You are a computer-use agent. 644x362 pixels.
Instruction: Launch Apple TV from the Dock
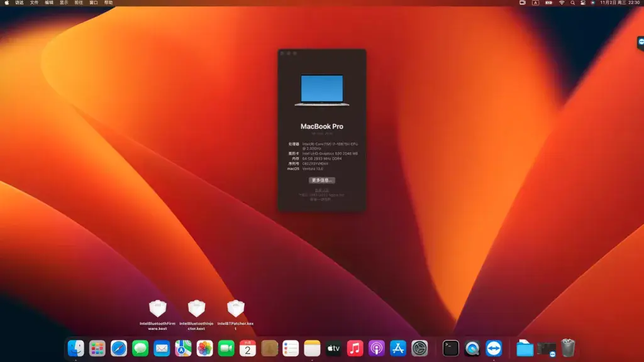pyautogui.click(x=333, y=348)
